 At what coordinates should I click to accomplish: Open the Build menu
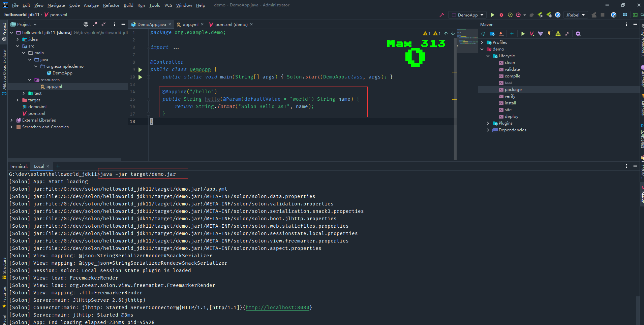(128, 5)
